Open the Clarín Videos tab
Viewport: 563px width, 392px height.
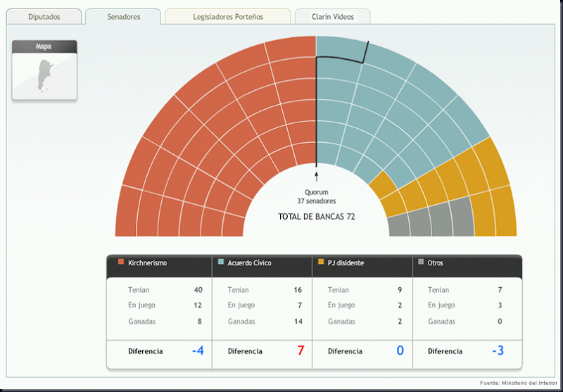coord(333,17)
